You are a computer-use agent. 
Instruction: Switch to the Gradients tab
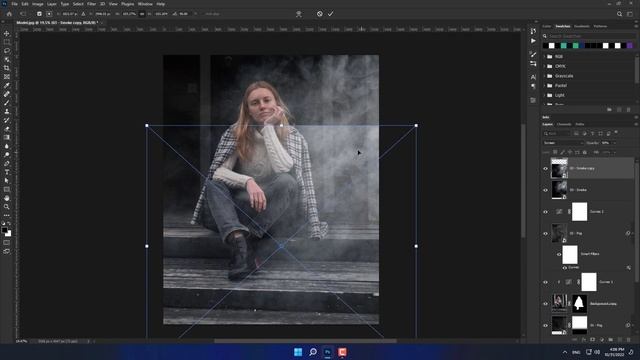pos(582,26)
